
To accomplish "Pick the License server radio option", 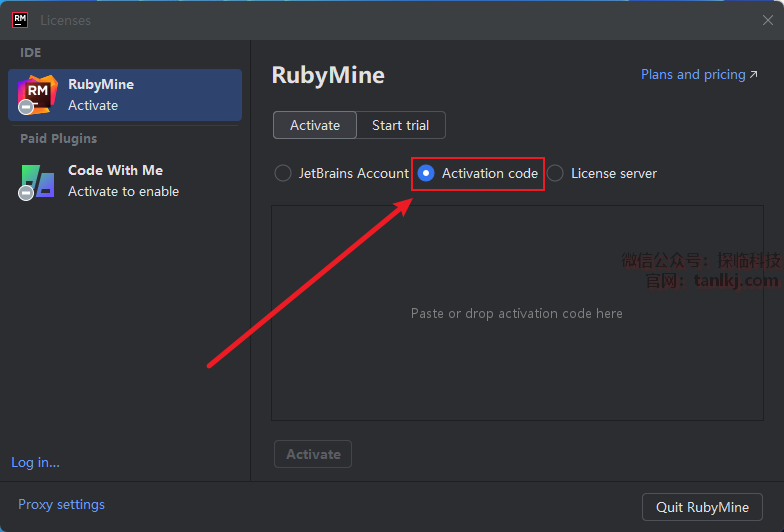I will tap(555, 173).
